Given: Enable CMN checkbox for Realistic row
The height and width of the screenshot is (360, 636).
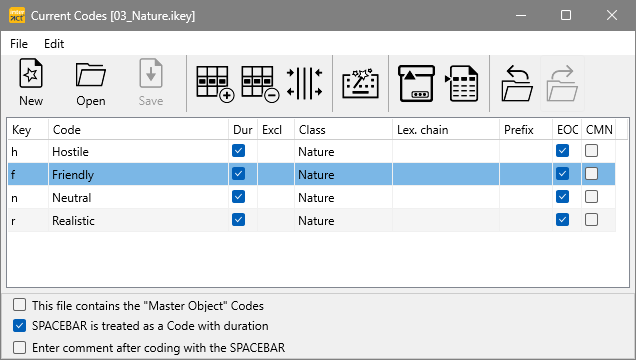Looking at the screenshot, I should [x=591, y=220].
